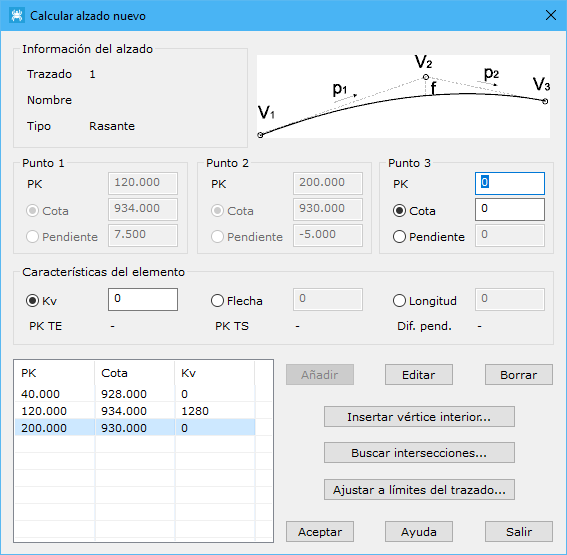The height and width of the screenshot is (555, 567).
Task: Click the PK field in Punto 3
Action: pyautogui.click(x=510, y=183)
